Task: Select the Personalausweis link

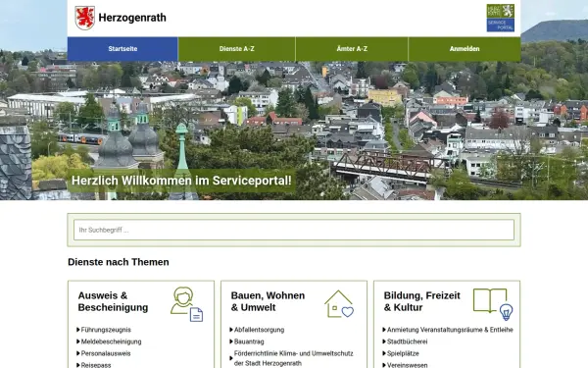Action: pyautogui.click(x=106, y=353)
